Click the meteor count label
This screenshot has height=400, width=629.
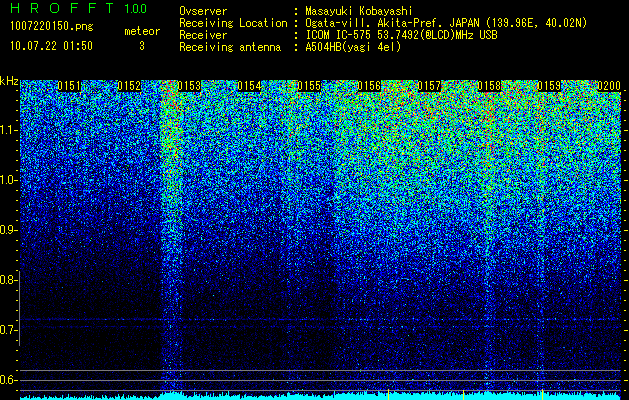142,31
